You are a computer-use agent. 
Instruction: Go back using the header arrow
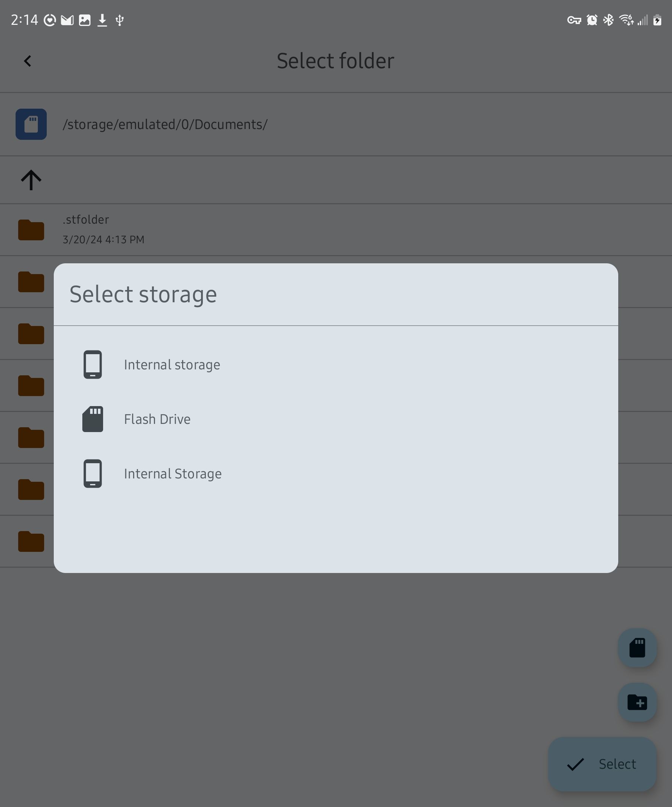[x=27, y=61]
